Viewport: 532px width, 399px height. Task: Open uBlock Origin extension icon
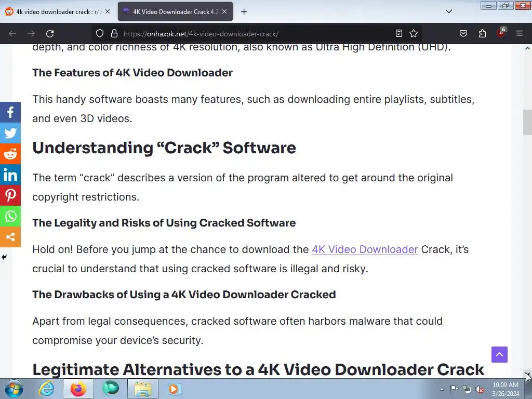point(501,33)
